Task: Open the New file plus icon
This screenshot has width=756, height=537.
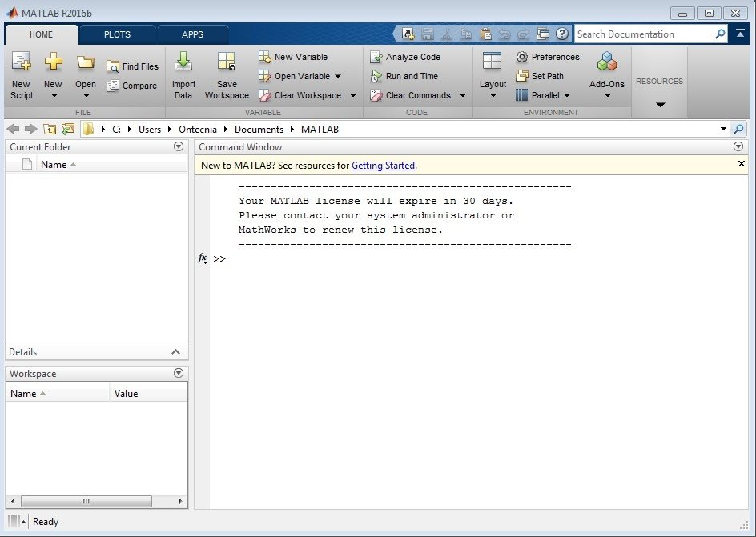Action: 53,62
